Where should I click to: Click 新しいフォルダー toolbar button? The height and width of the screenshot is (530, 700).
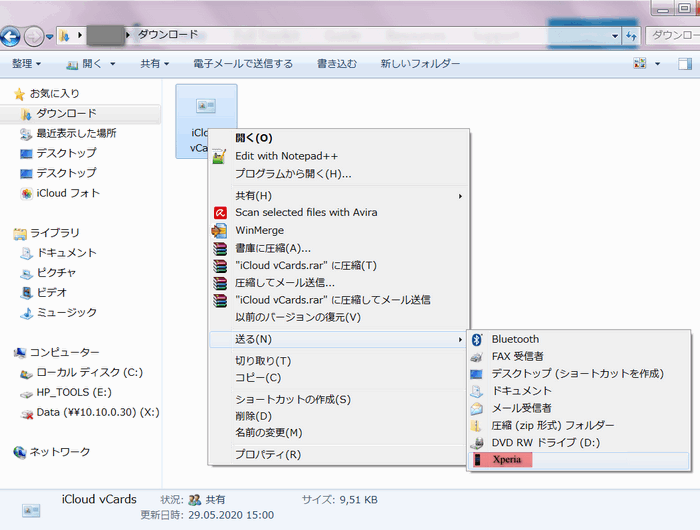coord(420,64)
